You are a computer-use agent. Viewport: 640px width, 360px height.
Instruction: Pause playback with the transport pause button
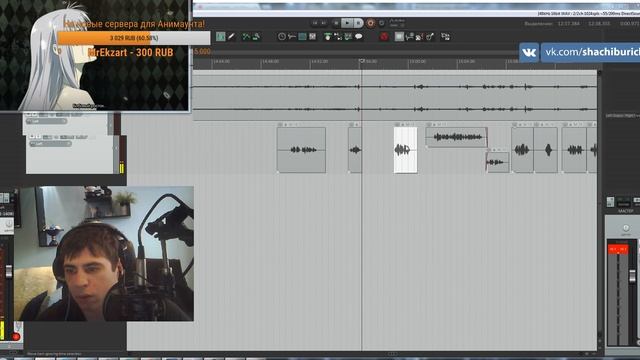point(358,23)
